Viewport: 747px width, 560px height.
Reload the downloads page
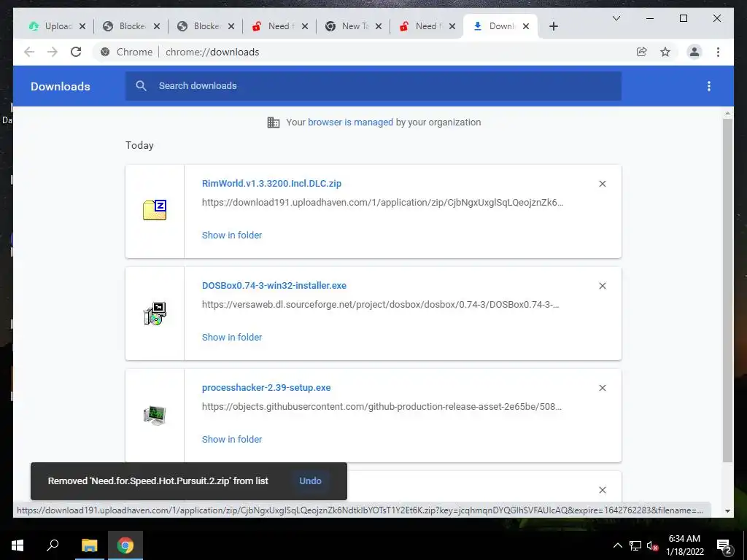click(76, 52)
